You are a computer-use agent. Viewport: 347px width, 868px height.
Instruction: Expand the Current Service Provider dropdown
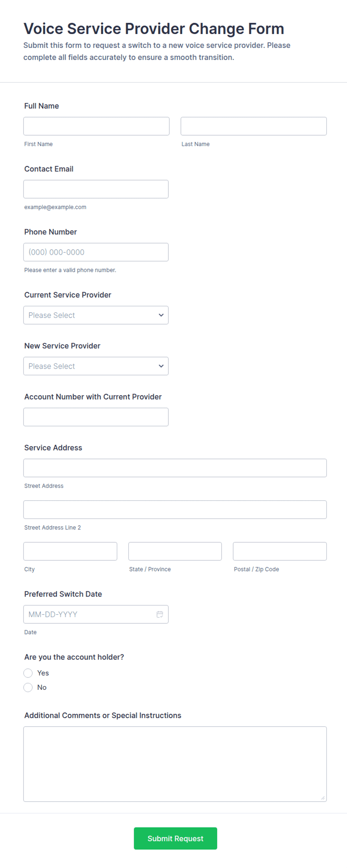pyautogui.click(x=96, y=315)
